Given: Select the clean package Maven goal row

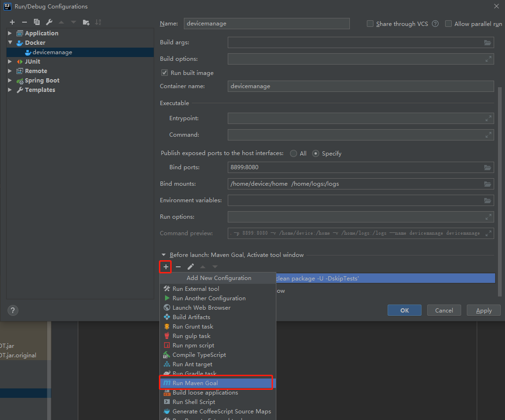Looking at the screenshot, I should click(385, 278).
